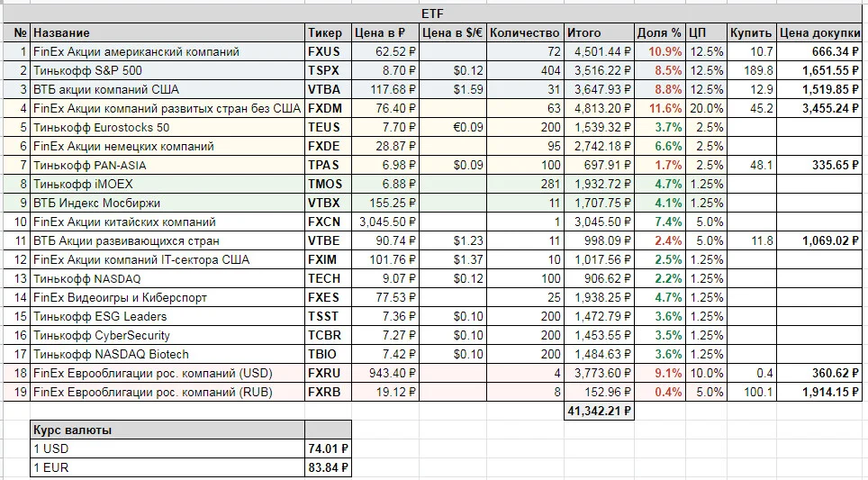This screenshot has width=868, height=480.
Task: Click the Цена в $/€ header
Action: click(453, 33)
